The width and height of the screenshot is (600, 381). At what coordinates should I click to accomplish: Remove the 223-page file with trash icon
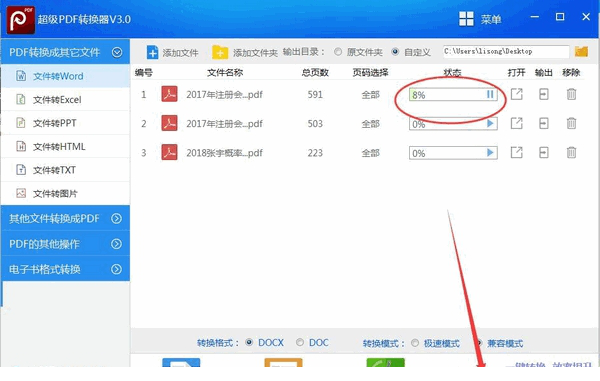click(x=571, y=152)
